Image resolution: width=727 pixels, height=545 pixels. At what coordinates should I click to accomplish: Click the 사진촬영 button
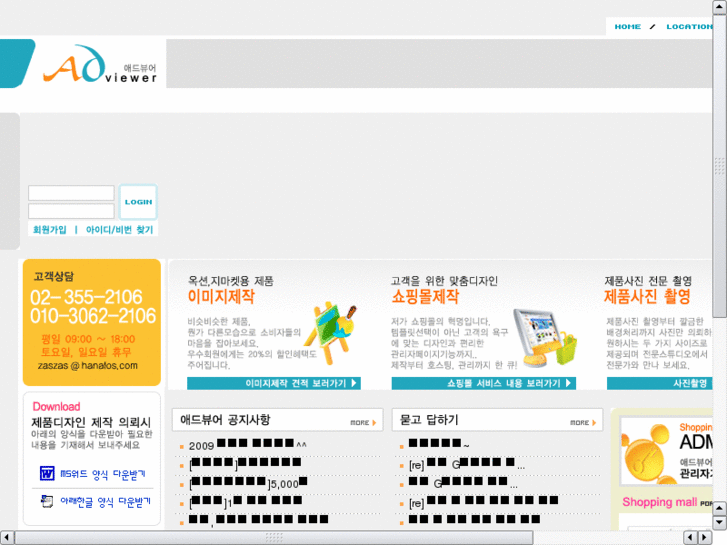[x=659, y=383]
